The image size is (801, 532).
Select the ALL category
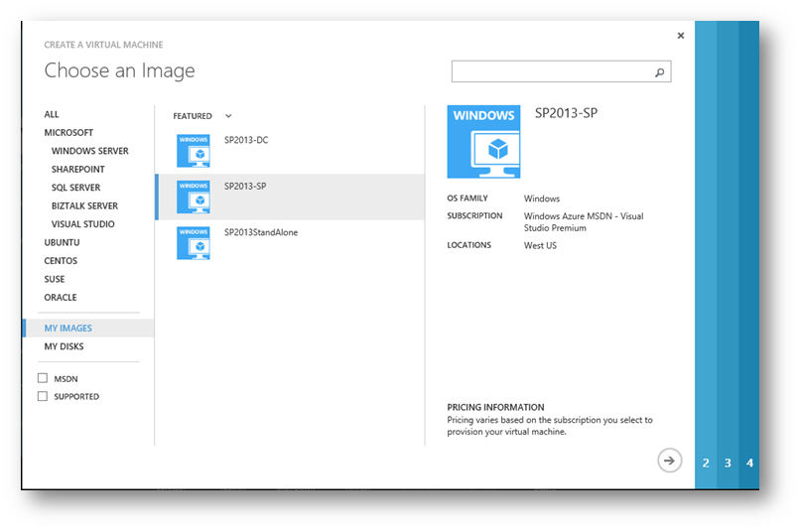52,114
